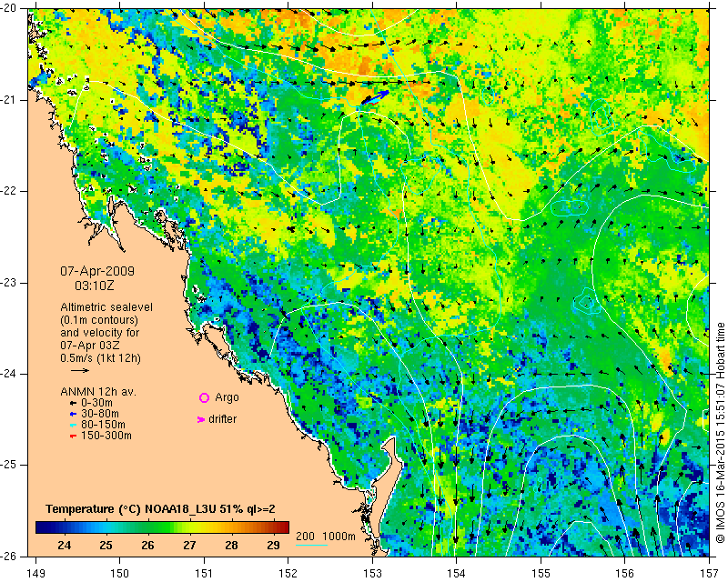Viewport: 728px width, 582px height.
Task: Click the latitude axis label '-24'
Action: coord(9,374)
